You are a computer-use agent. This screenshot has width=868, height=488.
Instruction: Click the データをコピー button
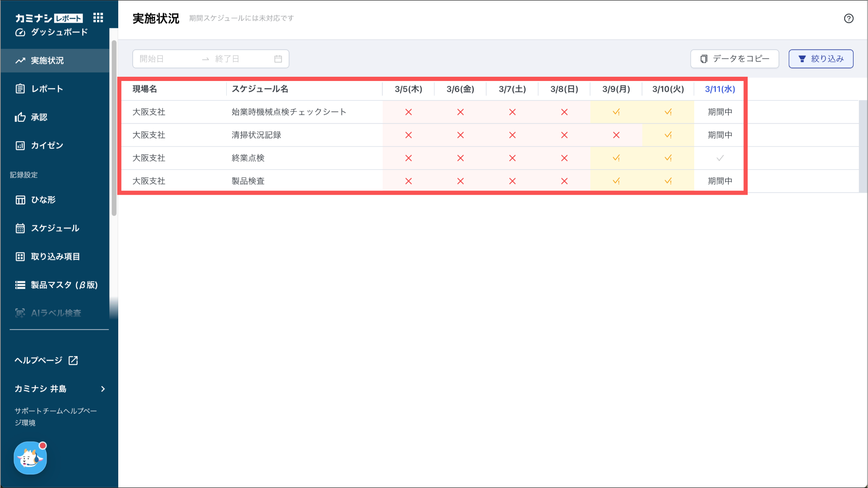click(734, 59)
